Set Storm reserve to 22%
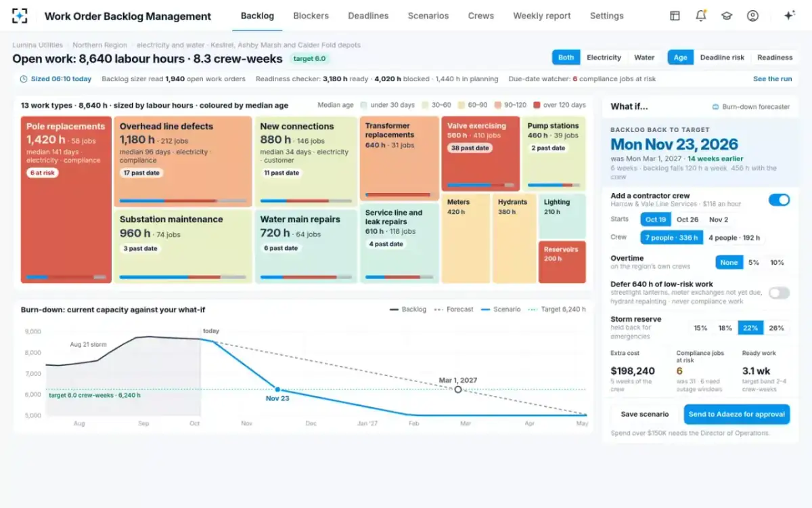Image resolution: width=812 pixels, height=508 pixels. tap(750, 328)
